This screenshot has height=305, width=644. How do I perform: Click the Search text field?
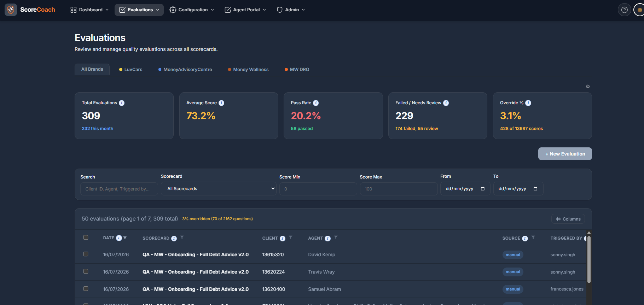pyautogui.click(x=119, y=189)
